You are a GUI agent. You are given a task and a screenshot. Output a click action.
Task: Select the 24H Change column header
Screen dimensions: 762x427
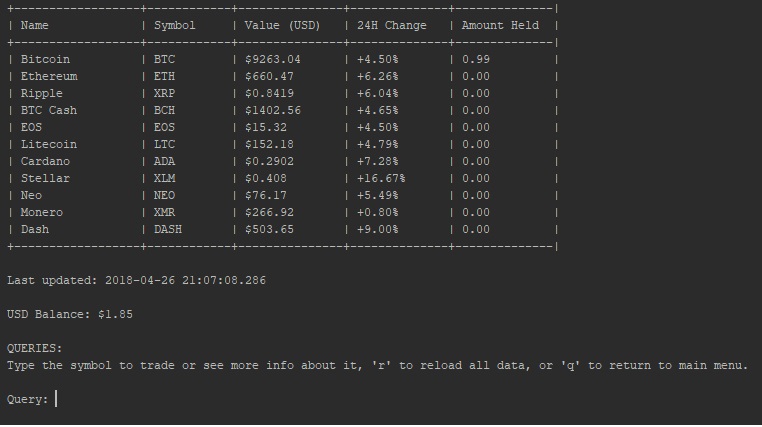[x=391, y=25]
